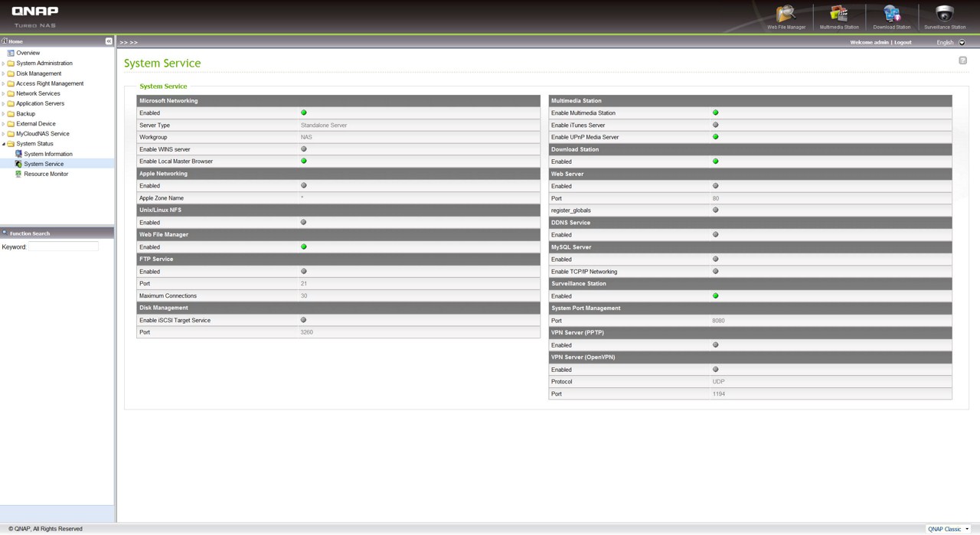This screenshot has width=980, height=535.
Task: Expand the Backup tree arrow
Action: pos(3,113)
